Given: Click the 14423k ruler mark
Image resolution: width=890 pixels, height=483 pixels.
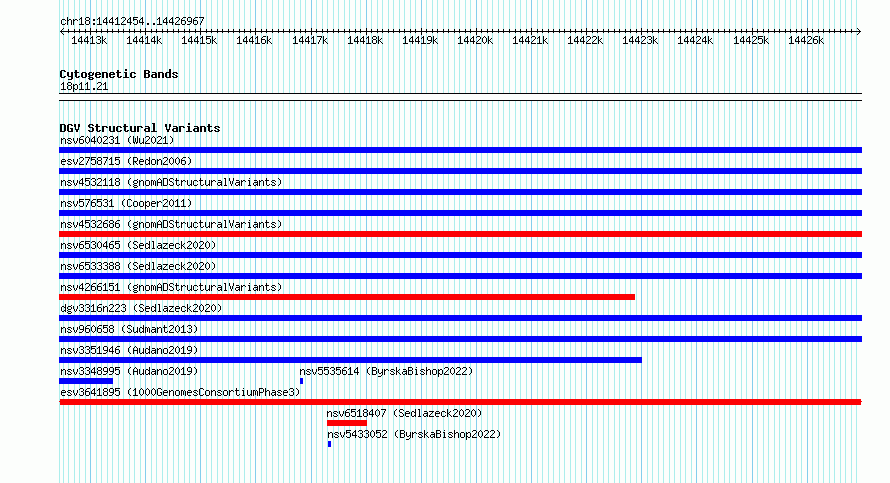Looking at the screenshot, I should click(x=640, y=40).
